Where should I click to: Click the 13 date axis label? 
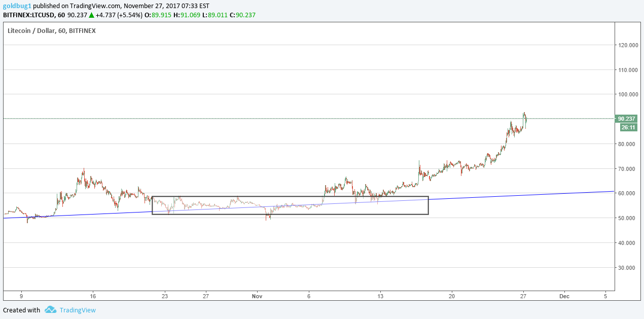pyautogui.click(x=380, y=296)
